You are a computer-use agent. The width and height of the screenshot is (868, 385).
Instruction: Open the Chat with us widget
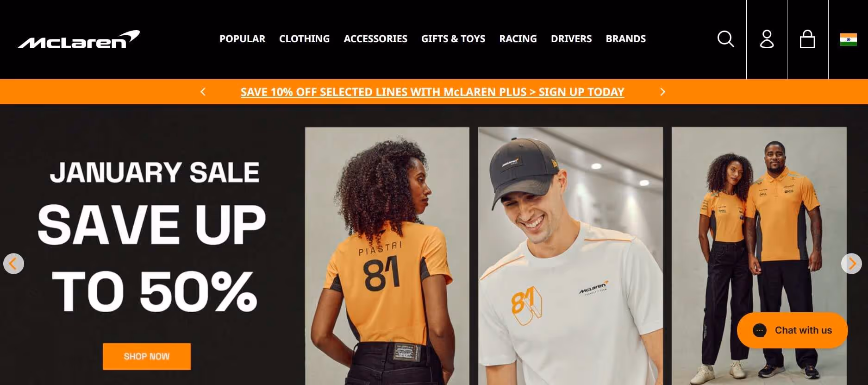(x=792, y=330)
